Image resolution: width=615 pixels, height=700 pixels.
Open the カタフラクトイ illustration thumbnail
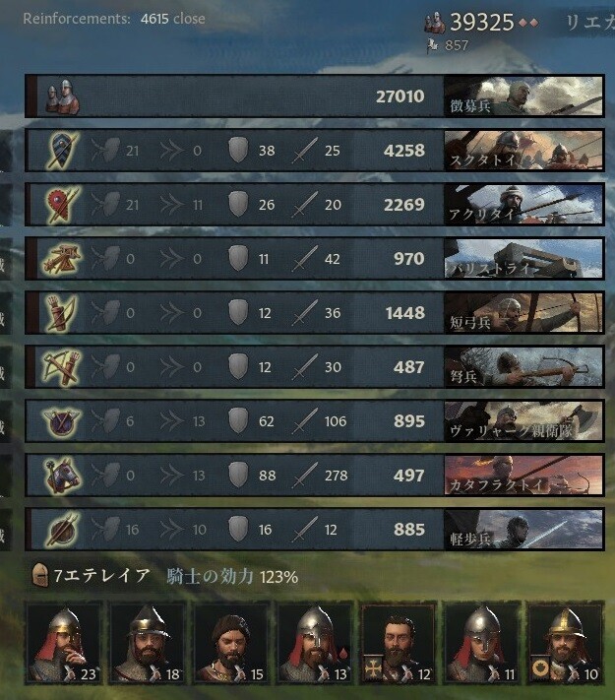tap(523, 475)
